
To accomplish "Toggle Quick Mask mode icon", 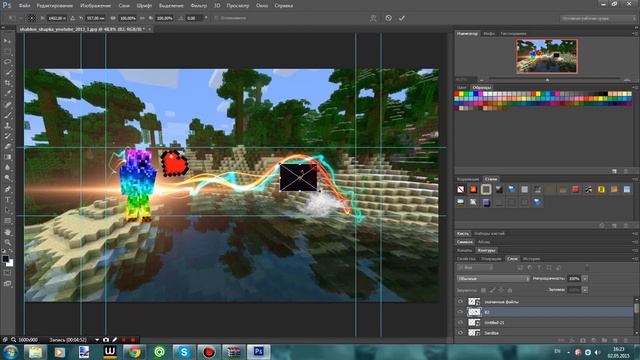I will point(7,272).
